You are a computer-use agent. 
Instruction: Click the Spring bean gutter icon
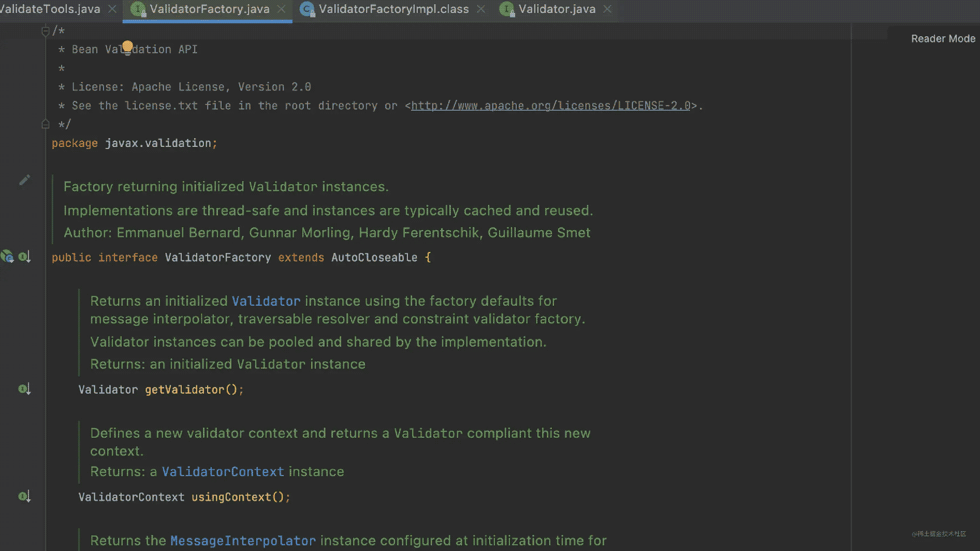[x=7, y=257]
